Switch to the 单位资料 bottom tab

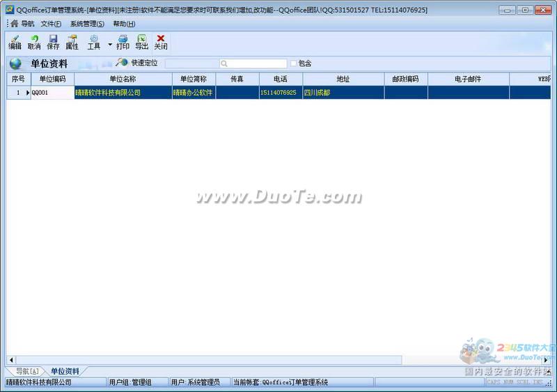click(x=65, y=371)
